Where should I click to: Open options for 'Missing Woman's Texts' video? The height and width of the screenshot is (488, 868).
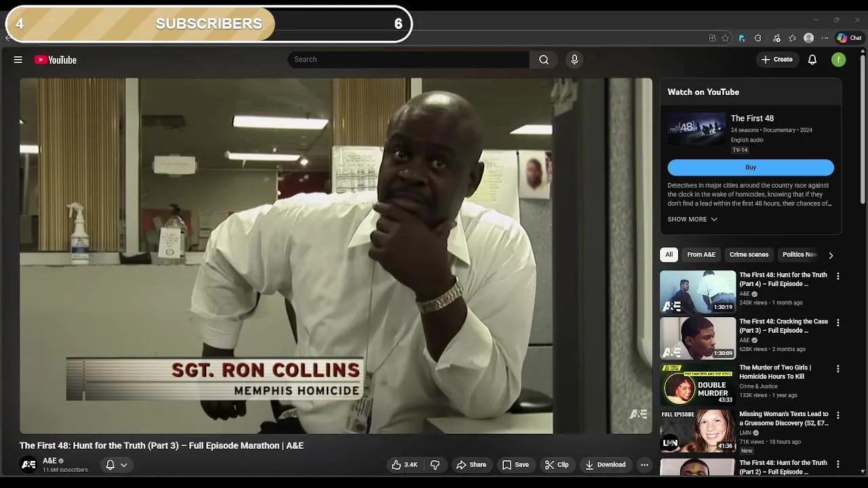(x=838, y=415)
